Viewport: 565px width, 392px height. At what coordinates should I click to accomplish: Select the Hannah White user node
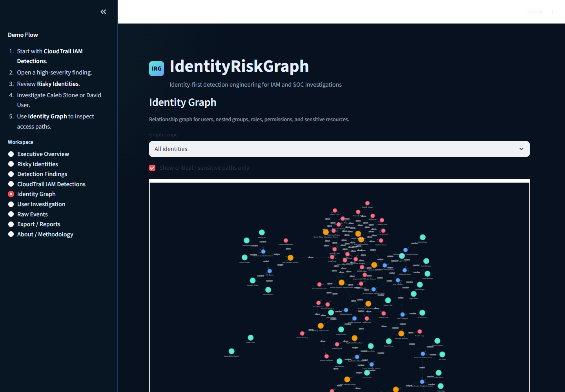pyautogui.click(x=253, y=280)
